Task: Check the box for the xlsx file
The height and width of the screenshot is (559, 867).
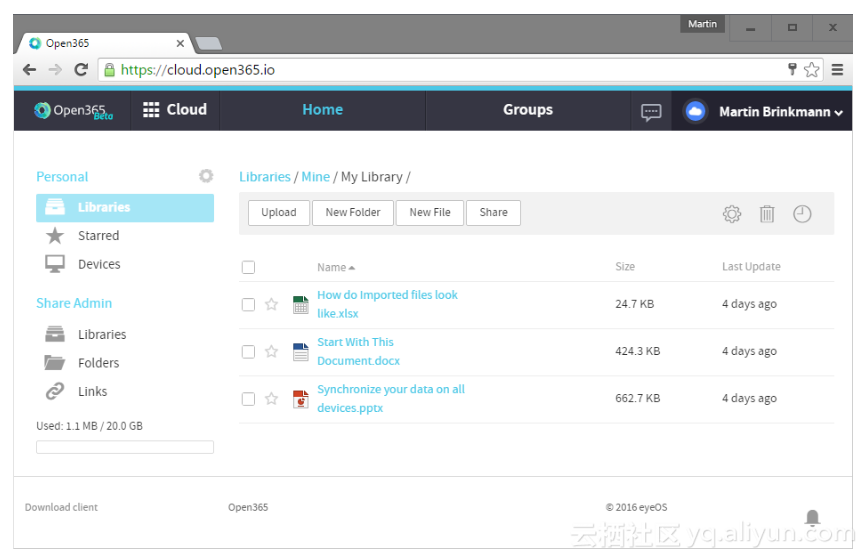Action: [x=248, y=305]
